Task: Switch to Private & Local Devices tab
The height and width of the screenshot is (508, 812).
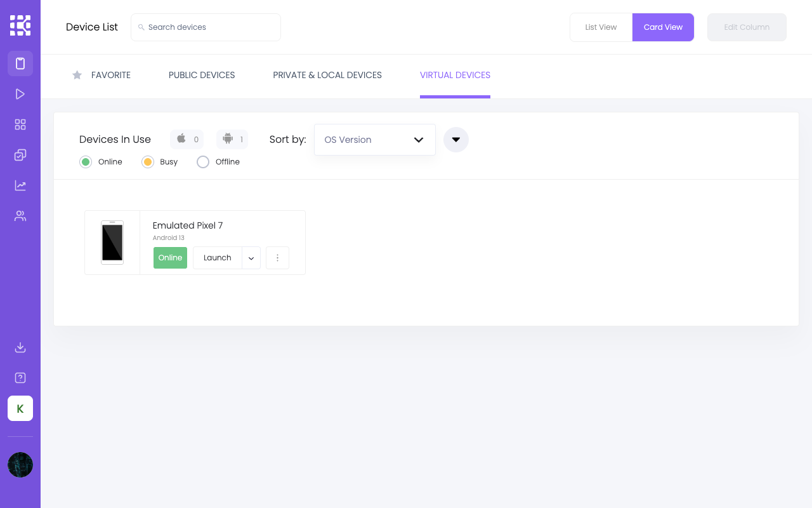Action: click(327, 75)
